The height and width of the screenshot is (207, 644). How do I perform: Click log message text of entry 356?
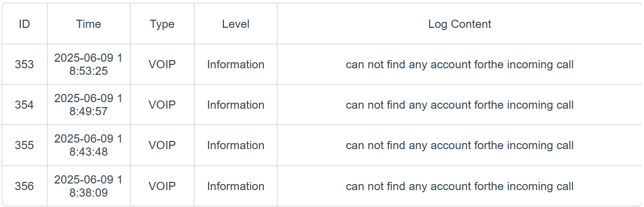click(x=459, y=186)
